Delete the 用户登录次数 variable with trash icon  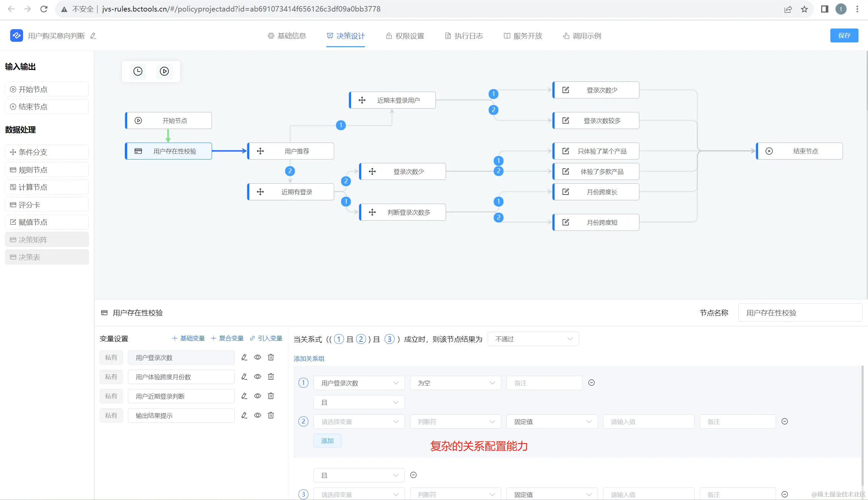coord(271,357)
